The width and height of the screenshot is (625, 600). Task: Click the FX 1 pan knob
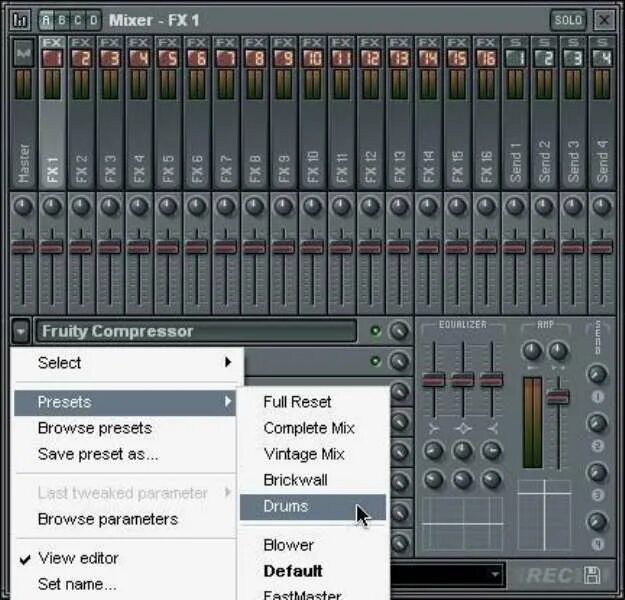[x=52, y=206]
